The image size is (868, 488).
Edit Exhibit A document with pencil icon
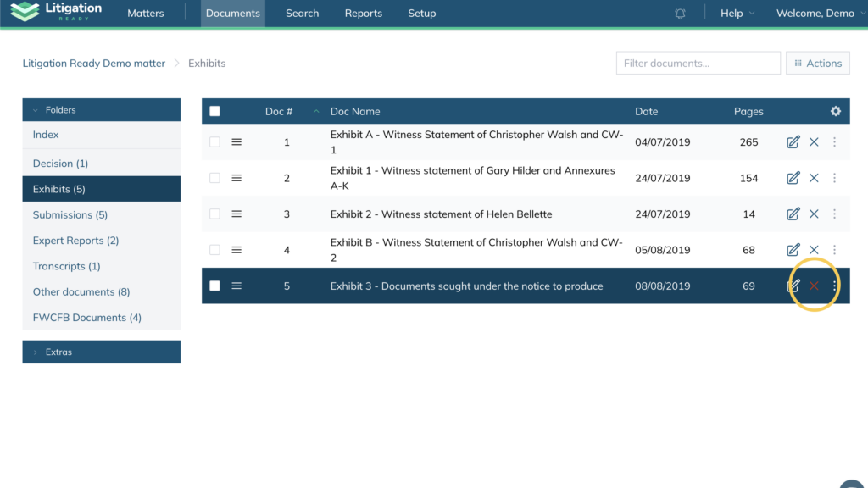point(793,142)
